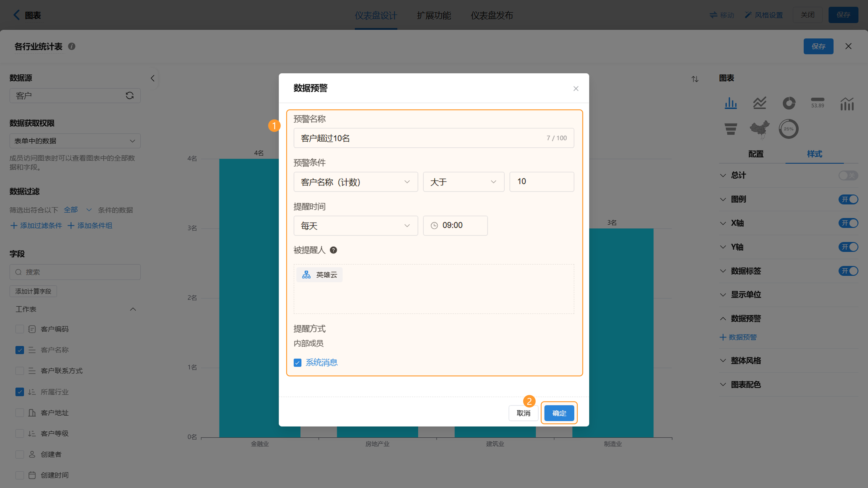The width and height of the screenshot is (868, 488).
Task: Uncheck the 系统消息 checkbox
Action: pos(297,363)
